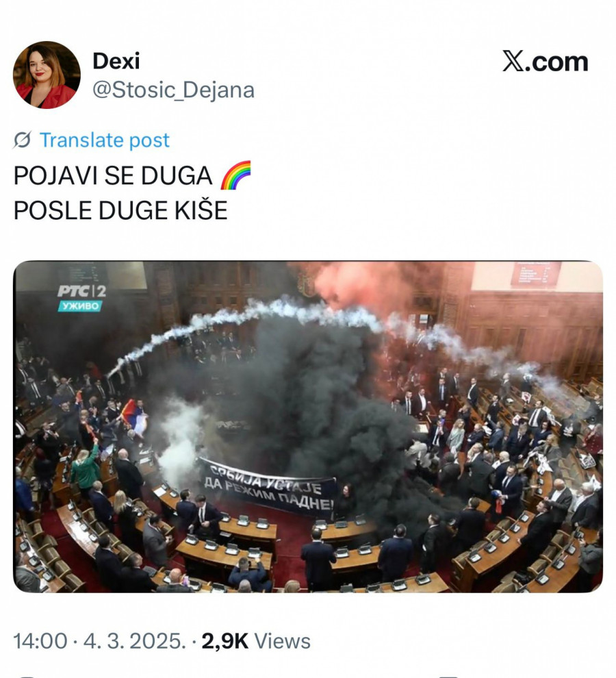The image size is (616, 678).
Task: Click the Serbian flag held in the chamber
Action: coord(134,417)
